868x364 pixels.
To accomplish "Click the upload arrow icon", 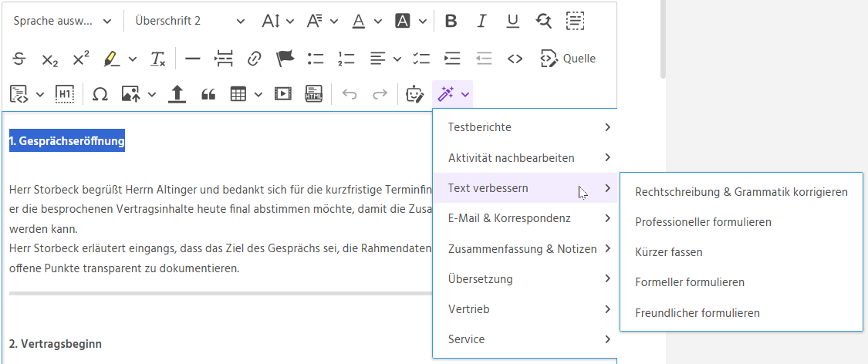I will (x=177, y=95).
